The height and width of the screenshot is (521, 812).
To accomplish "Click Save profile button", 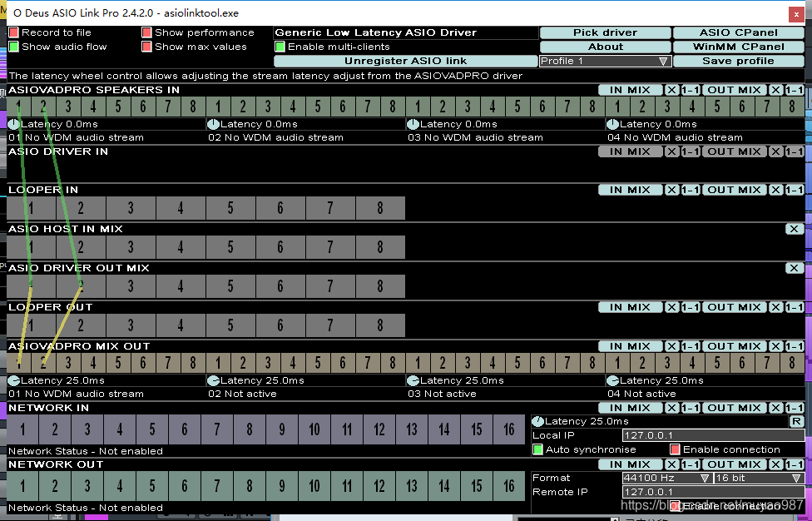I will 739,61.
